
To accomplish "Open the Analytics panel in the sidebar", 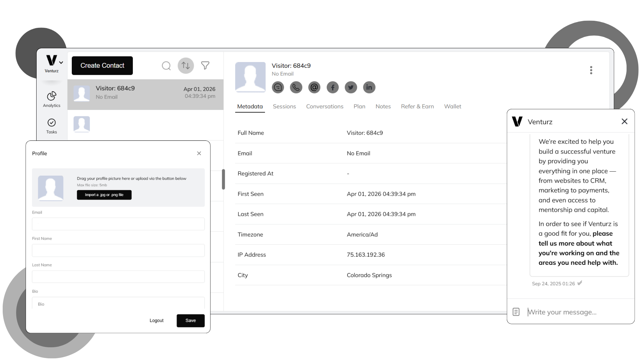I will (52, 98).
